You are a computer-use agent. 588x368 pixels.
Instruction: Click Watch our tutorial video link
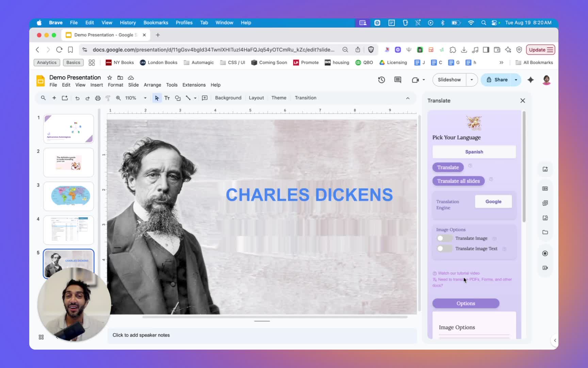coord(458,273)
